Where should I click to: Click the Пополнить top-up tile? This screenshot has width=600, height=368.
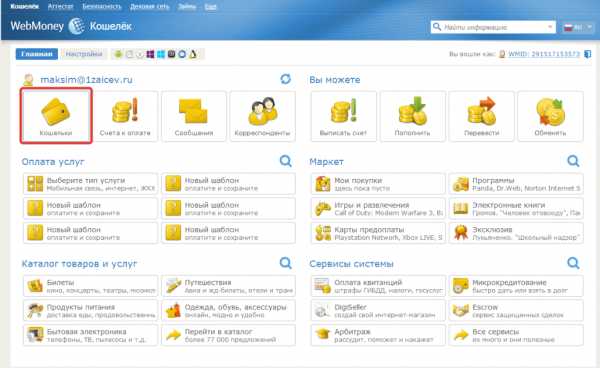point(412,116)
